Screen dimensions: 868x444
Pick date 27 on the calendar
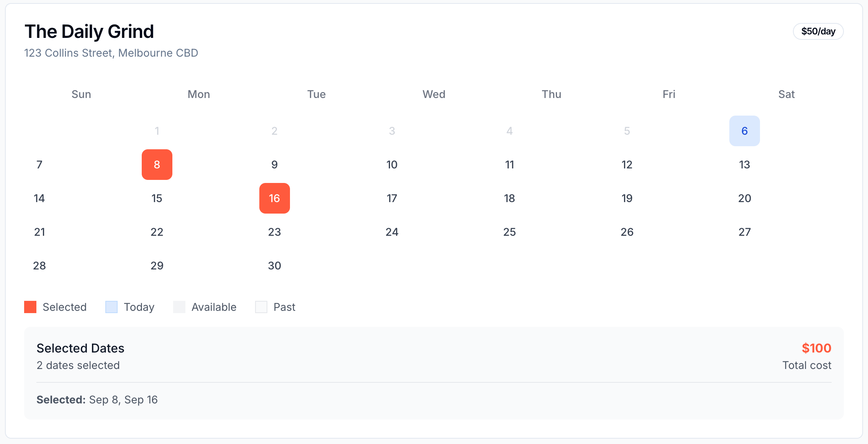coord(744,232)
